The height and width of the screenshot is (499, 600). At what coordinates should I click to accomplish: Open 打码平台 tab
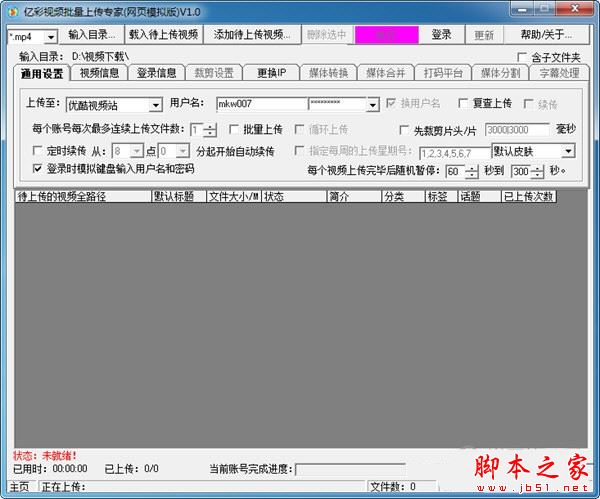point(443,73)
